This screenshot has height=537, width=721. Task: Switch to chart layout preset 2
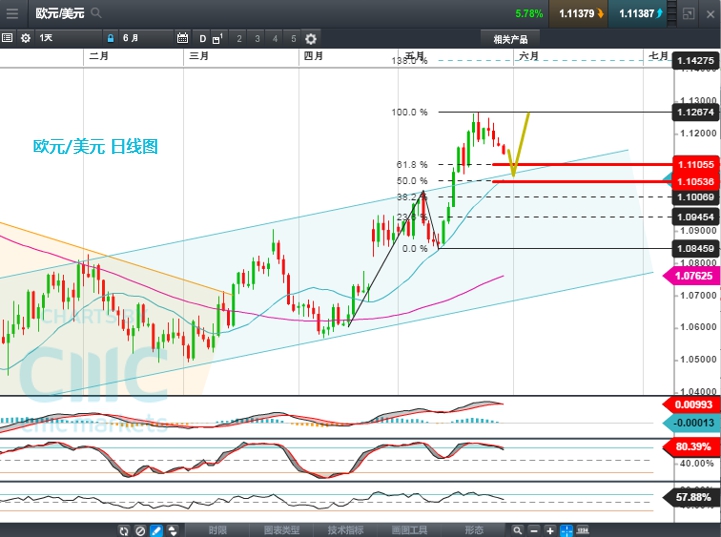pos(239,38)
